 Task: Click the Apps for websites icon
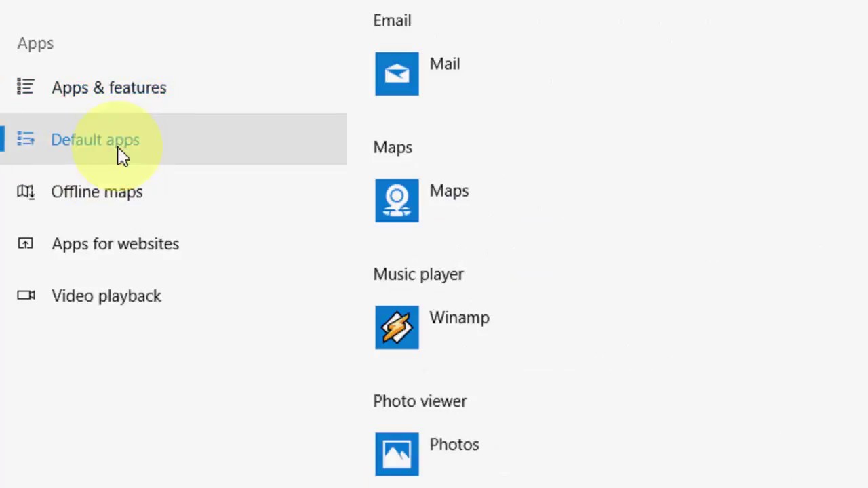tap(26, 243)
